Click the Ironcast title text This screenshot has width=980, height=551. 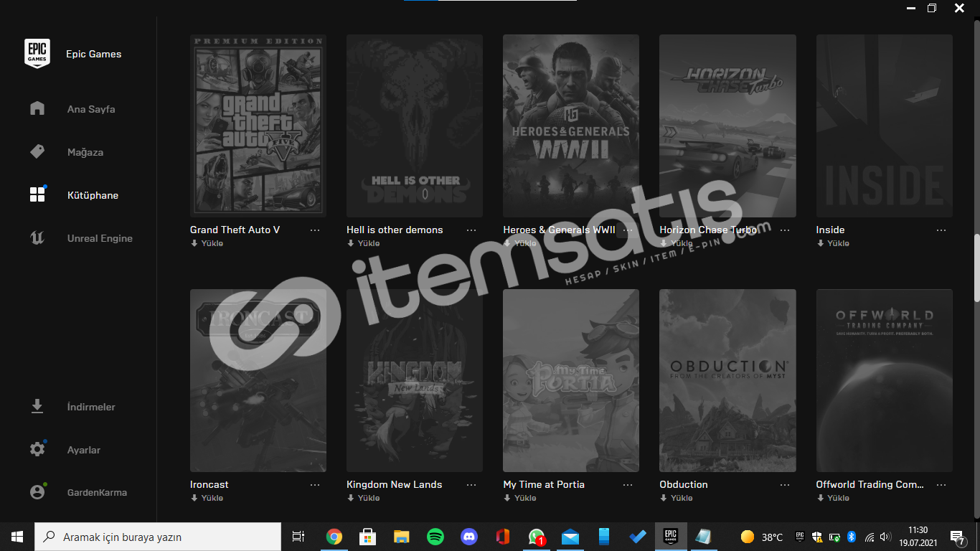209,484
